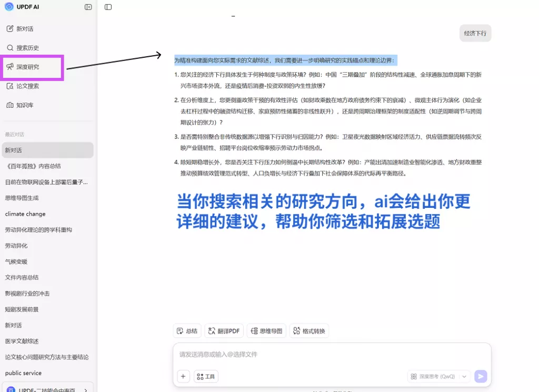Click the 翻译PDF translate icon

coord(224,330)
